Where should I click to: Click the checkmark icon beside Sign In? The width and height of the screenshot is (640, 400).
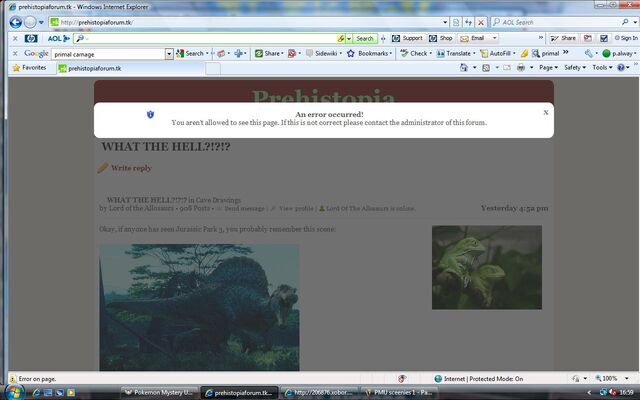[x=604, y=38]
